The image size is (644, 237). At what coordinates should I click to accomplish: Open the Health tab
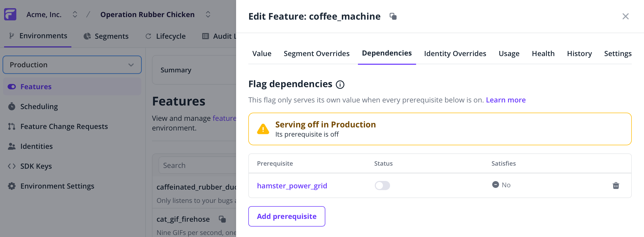[x=543, y=54]
